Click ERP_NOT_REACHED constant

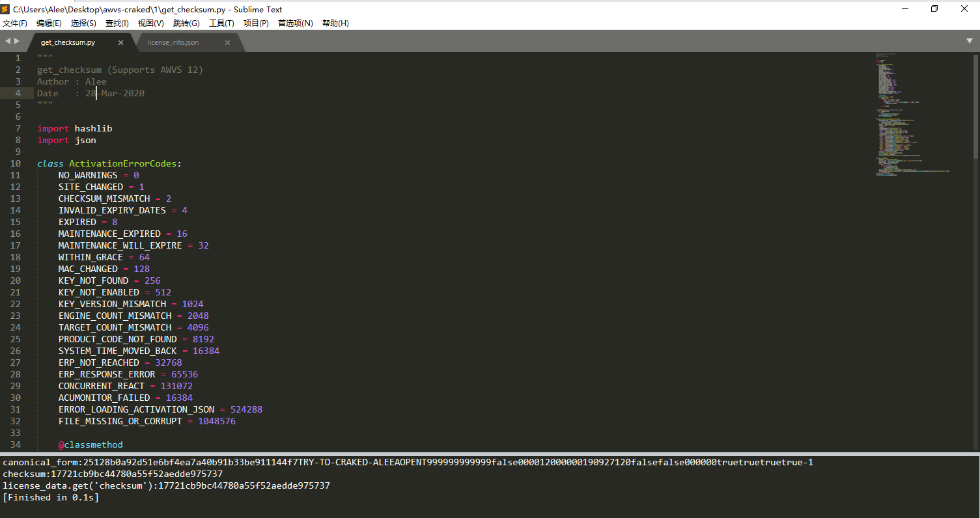coord(99,362)
